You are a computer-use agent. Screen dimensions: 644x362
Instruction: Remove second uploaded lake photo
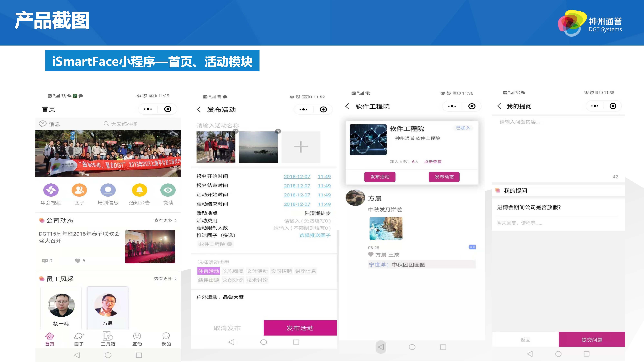point(278,131)
